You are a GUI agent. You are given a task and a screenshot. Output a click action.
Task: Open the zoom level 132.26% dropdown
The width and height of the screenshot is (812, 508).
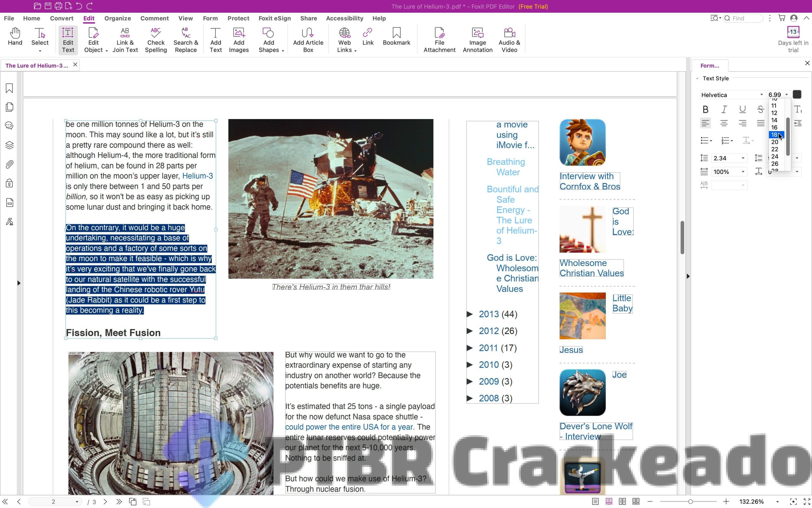point(777,502)
